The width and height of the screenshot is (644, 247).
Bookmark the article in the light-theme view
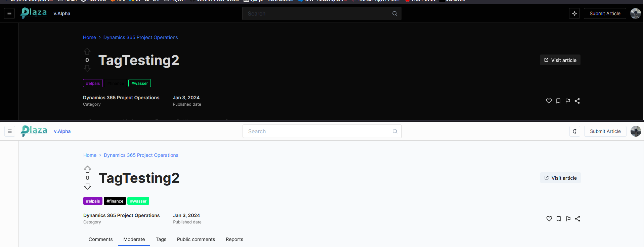click(558, 219)
